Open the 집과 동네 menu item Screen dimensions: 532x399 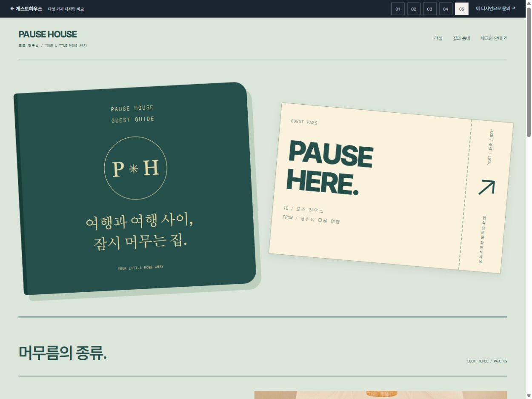click(x=461, y=38)
